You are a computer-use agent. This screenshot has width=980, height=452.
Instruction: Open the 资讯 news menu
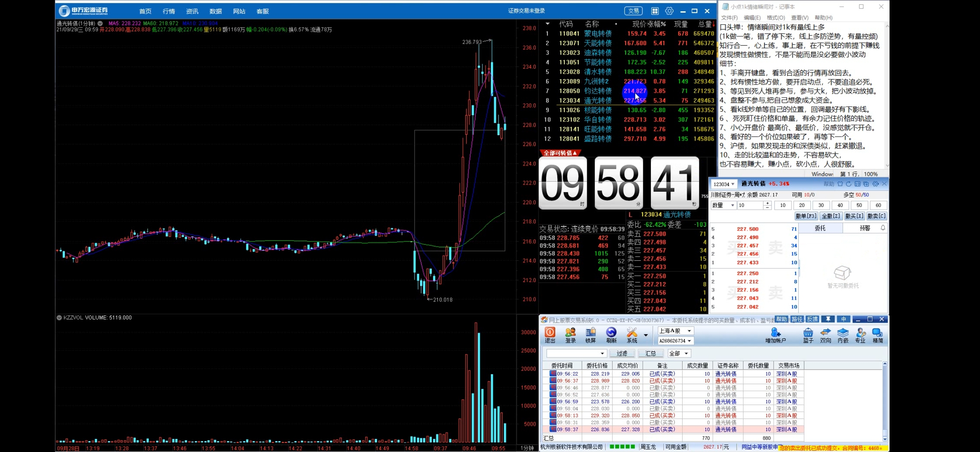click(x=192, y=11)
